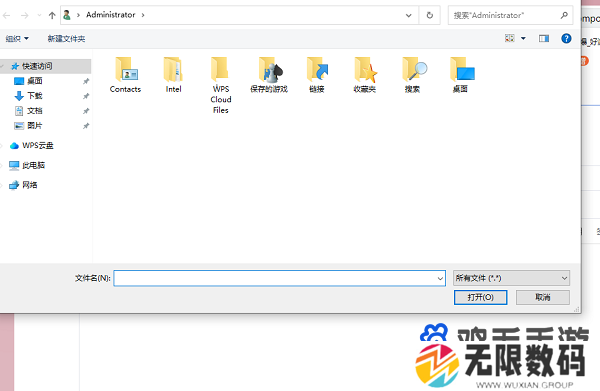Click the user icon in address bar
The height and width of the screenshot is (391, 600).
[67, 15]
